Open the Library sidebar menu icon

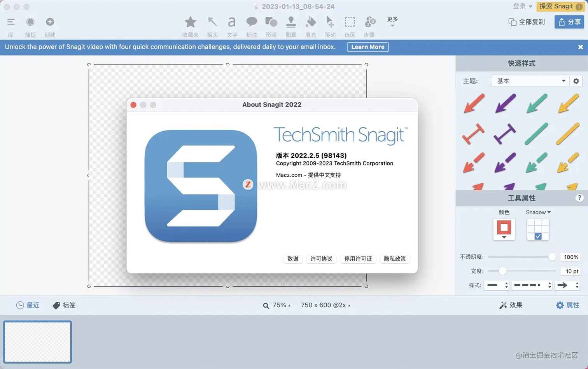11,22
